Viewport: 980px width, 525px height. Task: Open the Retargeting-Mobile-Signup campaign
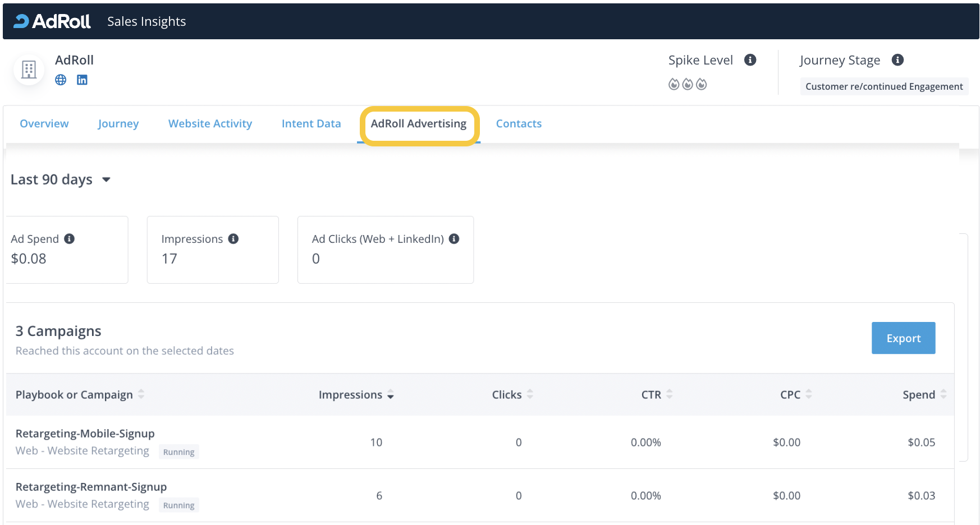[85, 434]
